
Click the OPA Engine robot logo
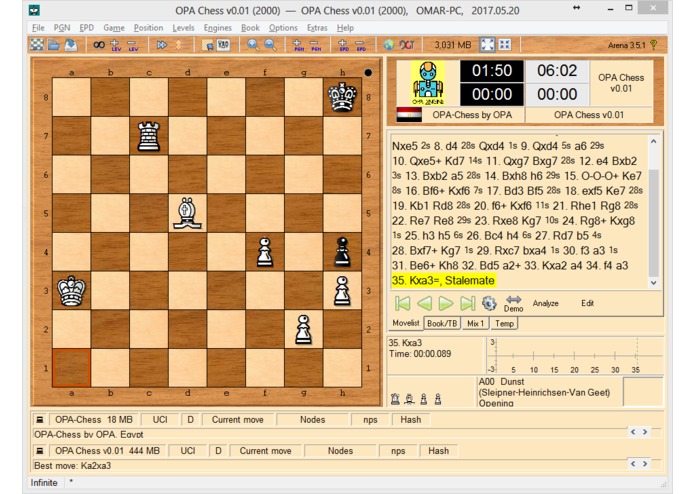click(x=428, y=83)
